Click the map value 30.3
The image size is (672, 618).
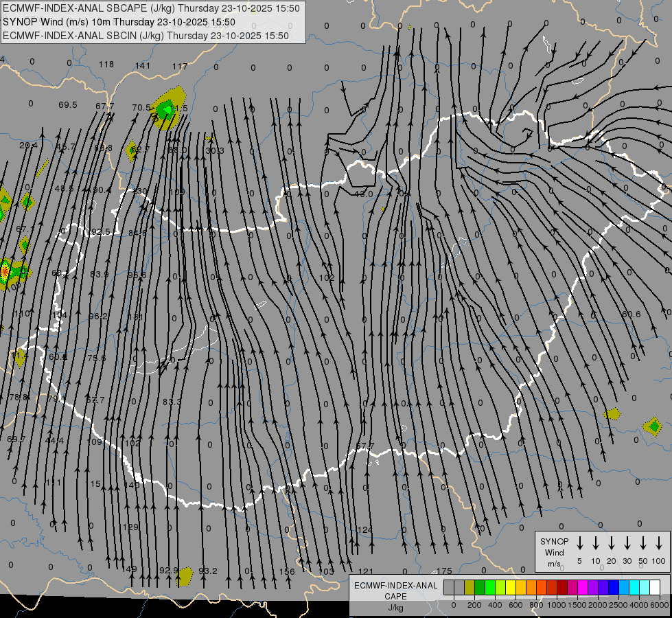click(x=215, y=150)
